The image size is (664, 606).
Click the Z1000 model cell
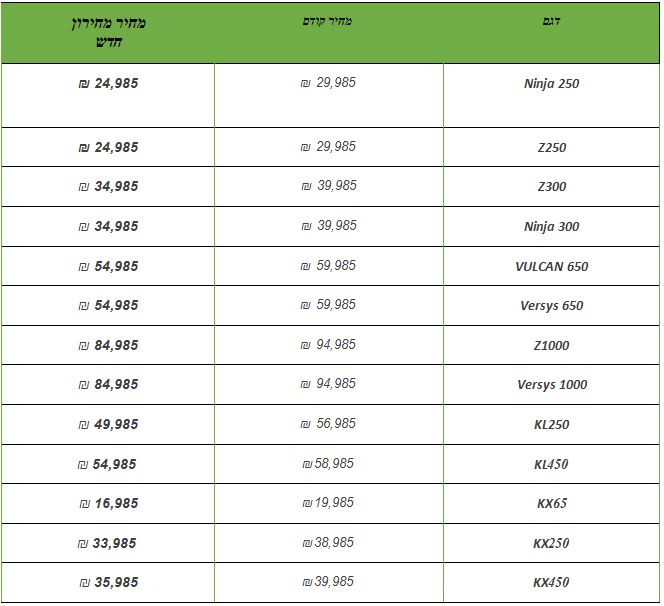point(551,346)
